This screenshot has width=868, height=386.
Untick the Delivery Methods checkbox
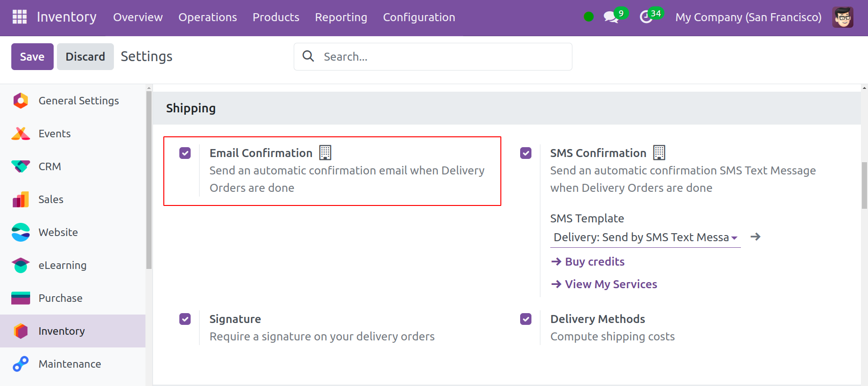526,319
